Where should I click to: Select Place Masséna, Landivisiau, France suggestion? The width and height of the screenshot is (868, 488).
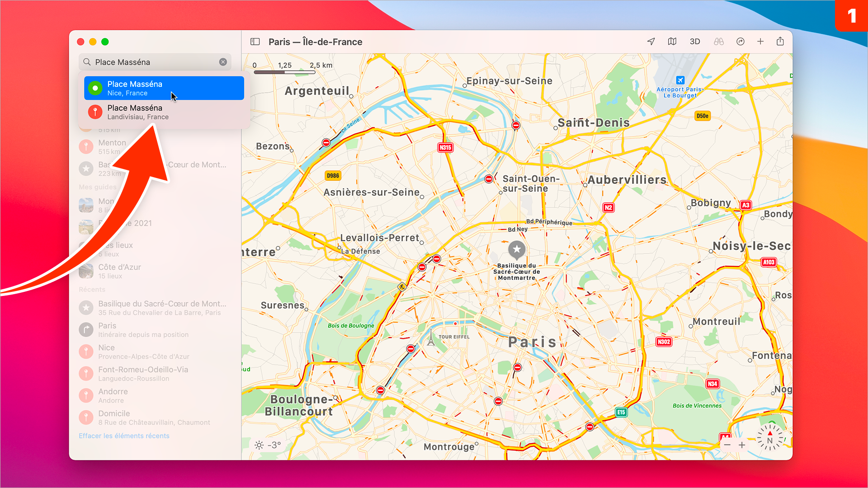tap(164, 112)
